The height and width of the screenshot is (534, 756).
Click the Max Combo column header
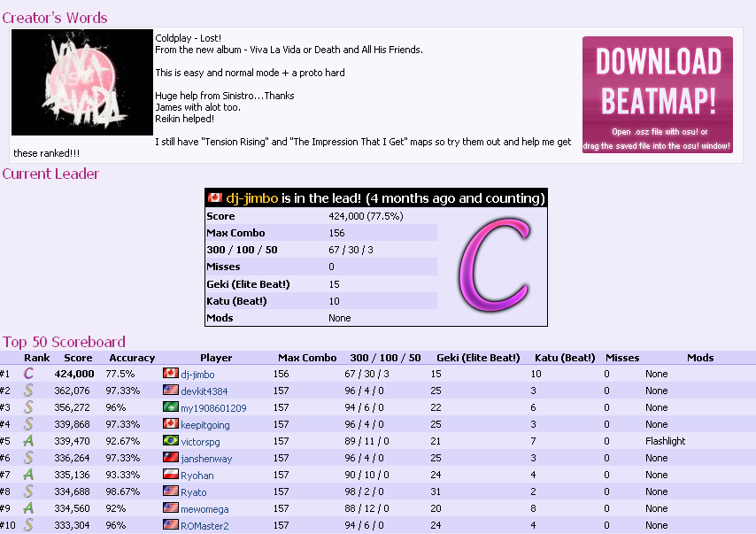tap(307, 358)
